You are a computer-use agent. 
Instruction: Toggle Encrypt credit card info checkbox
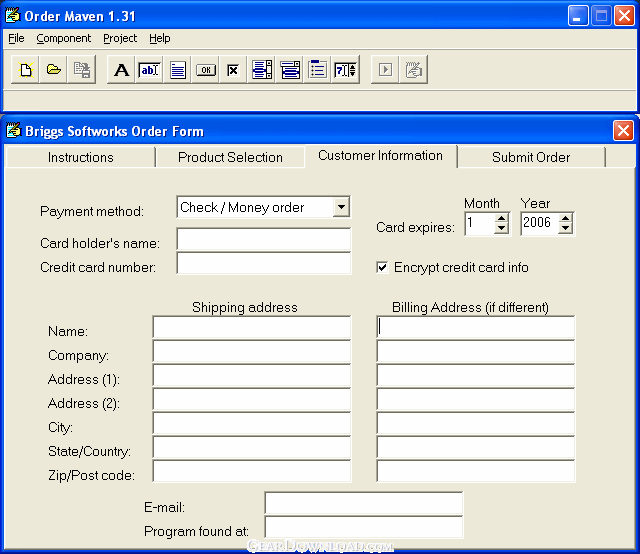point(382,267)
